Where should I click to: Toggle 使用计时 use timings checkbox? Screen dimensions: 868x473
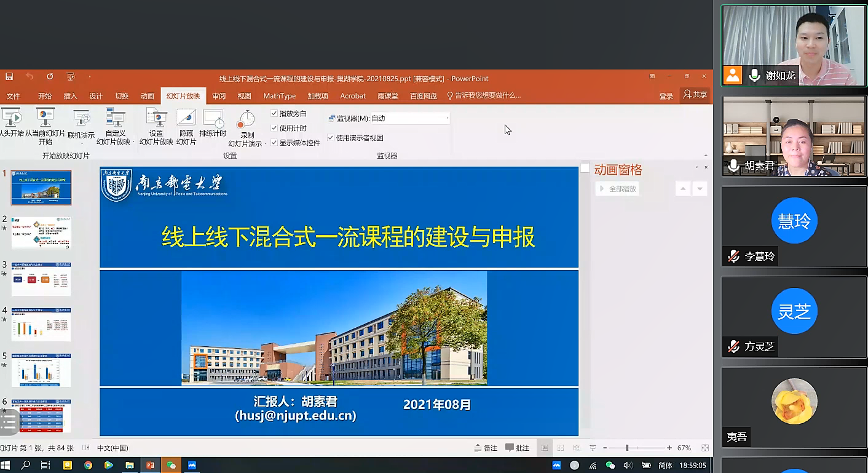coord(274,128)
